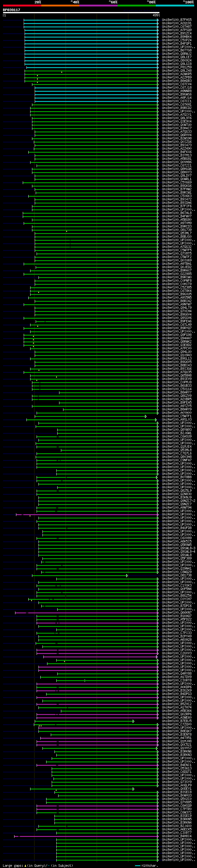Click the cyan ~100% identity legend segment

click(175, 6)
